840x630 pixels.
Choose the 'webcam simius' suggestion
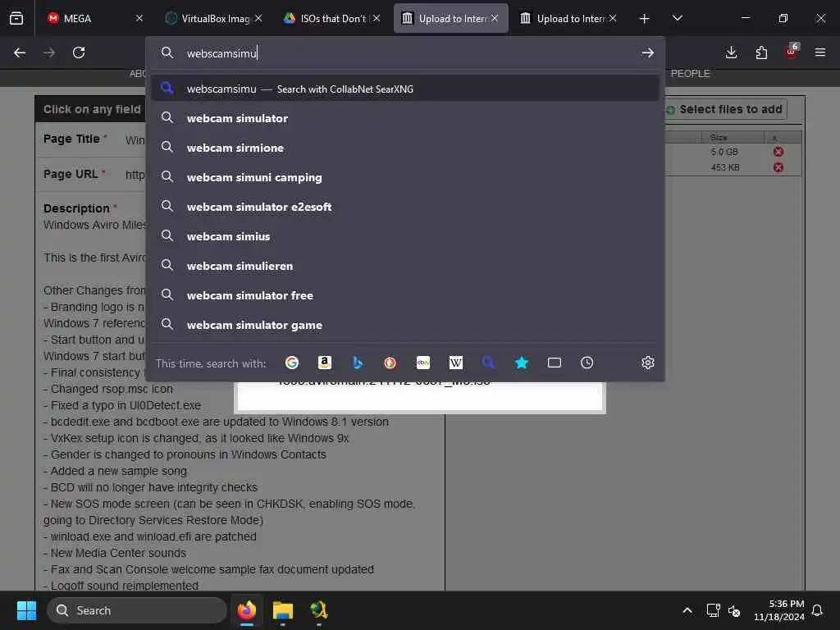coord(405,236)
